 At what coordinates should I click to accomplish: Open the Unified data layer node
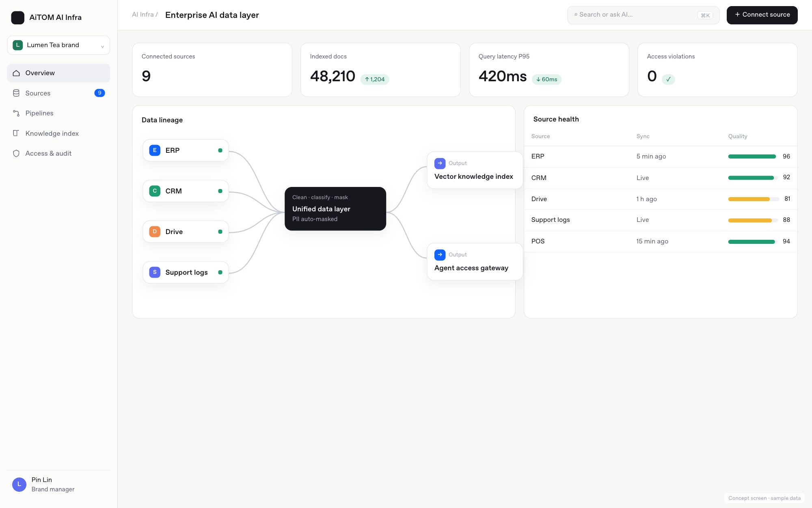point(335,209)
